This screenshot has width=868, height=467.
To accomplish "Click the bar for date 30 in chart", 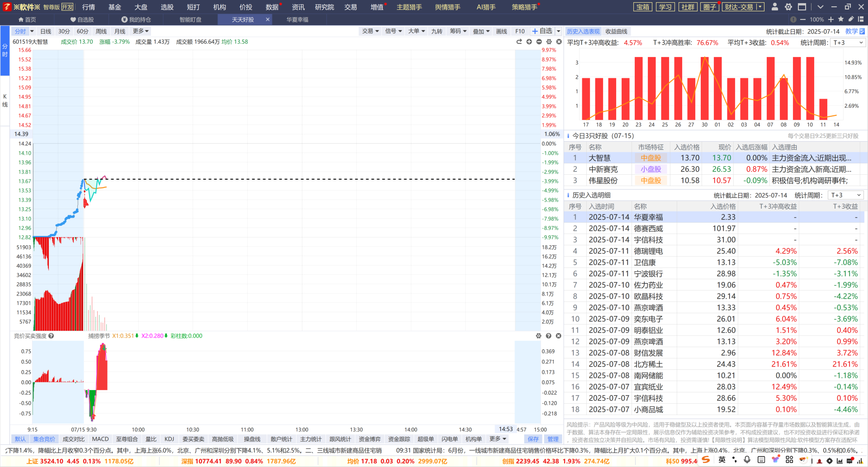I will point(705,88).
